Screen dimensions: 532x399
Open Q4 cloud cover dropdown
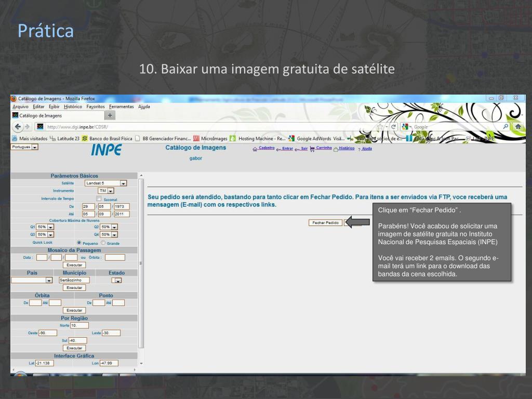coord(109,234)
